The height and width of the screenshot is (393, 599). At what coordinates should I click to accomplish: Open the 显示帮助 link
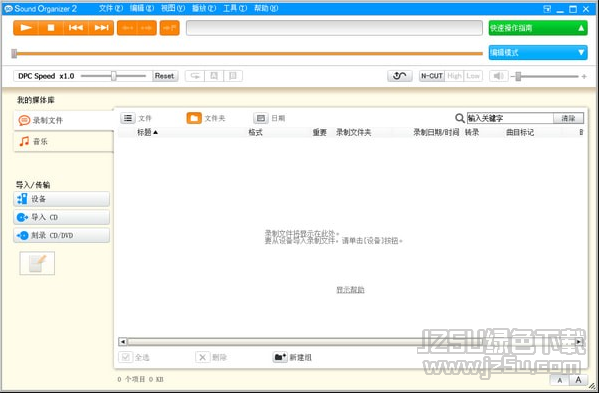click(350, 290)
